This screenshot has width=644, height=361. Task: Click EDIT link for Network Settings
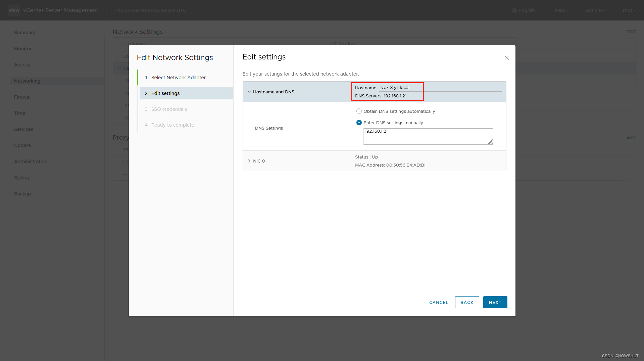631,32
